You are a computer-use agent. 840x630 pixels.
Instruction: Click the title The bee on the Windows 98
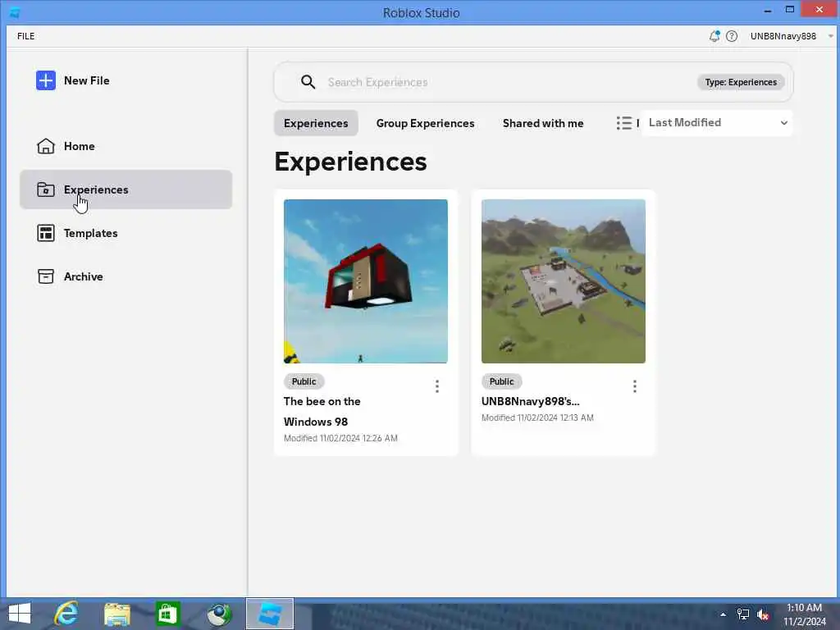tap(322, 412)
